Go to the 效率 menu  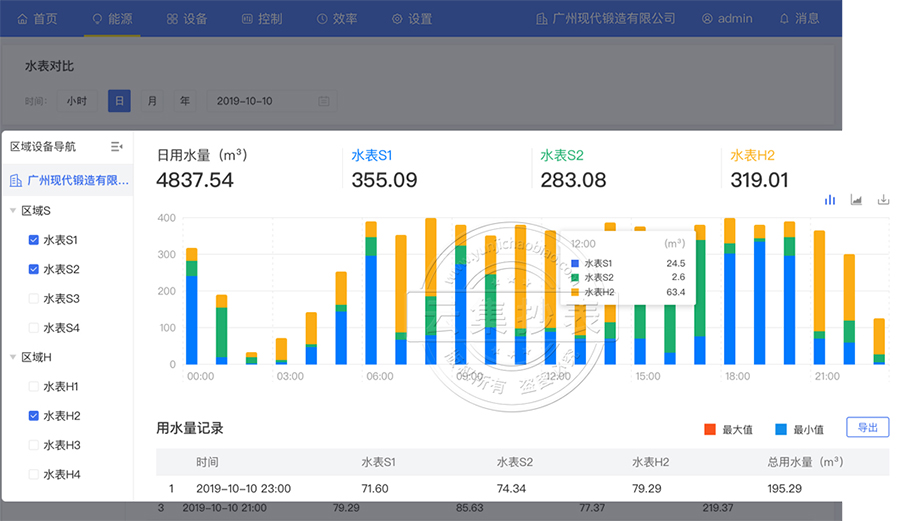click(x=336, y=18)
